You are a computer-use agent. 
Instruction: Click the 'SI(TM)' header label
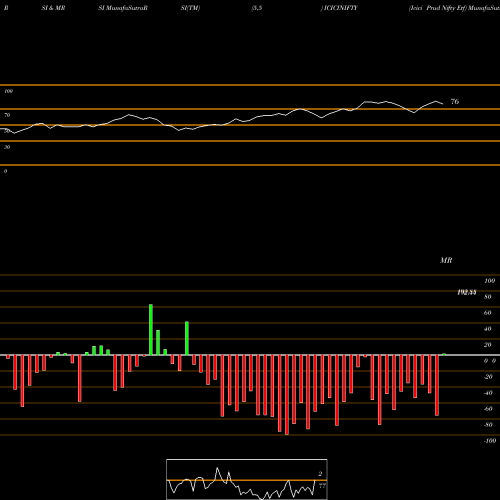190,8
